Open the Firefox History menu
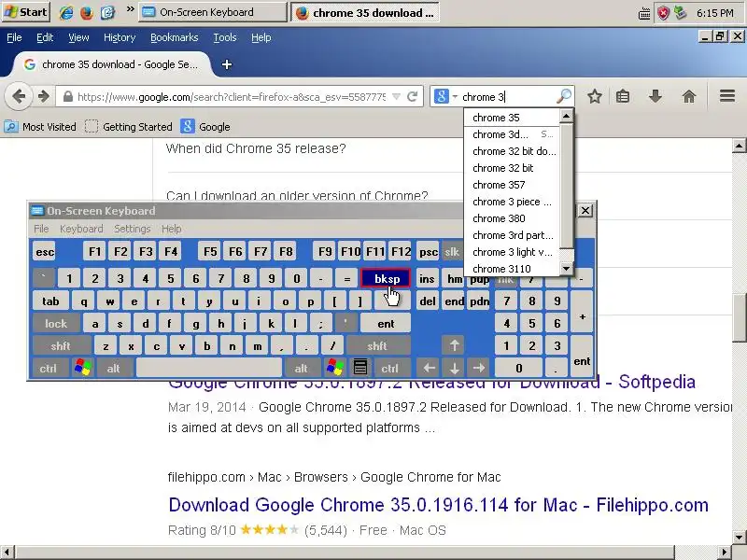Image resolution: width=747 pixels, height=560 pixels. [x=120, y=37]
